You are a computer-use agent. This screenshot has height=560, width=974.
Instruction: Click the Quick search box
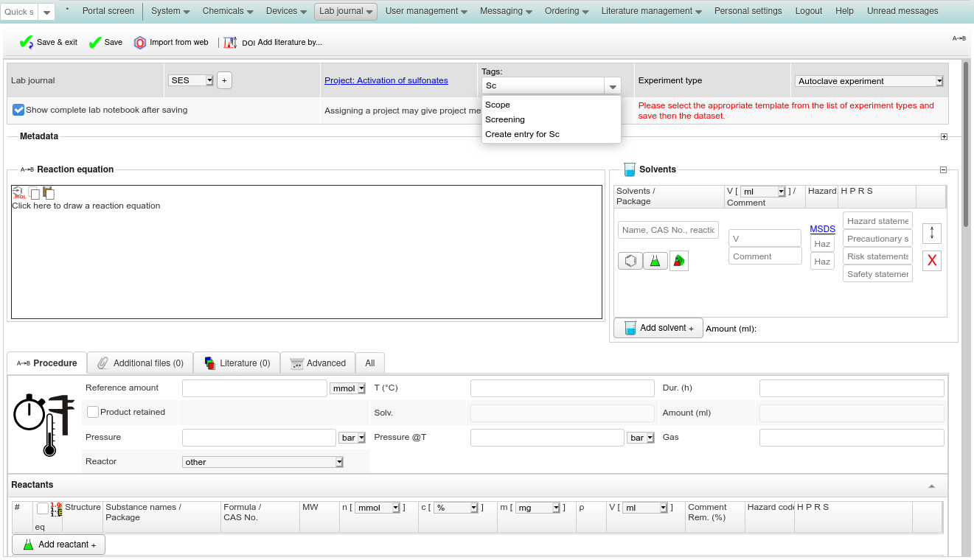[19, 12]
